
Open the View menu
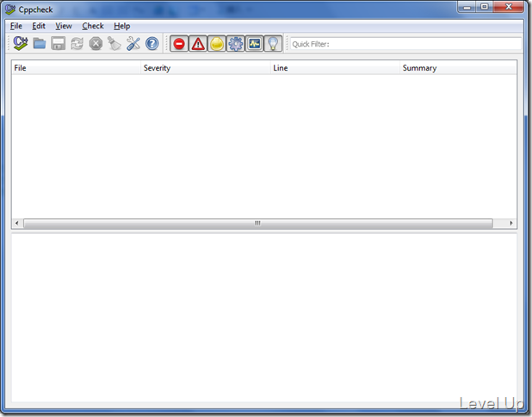[x=64, y=26]
